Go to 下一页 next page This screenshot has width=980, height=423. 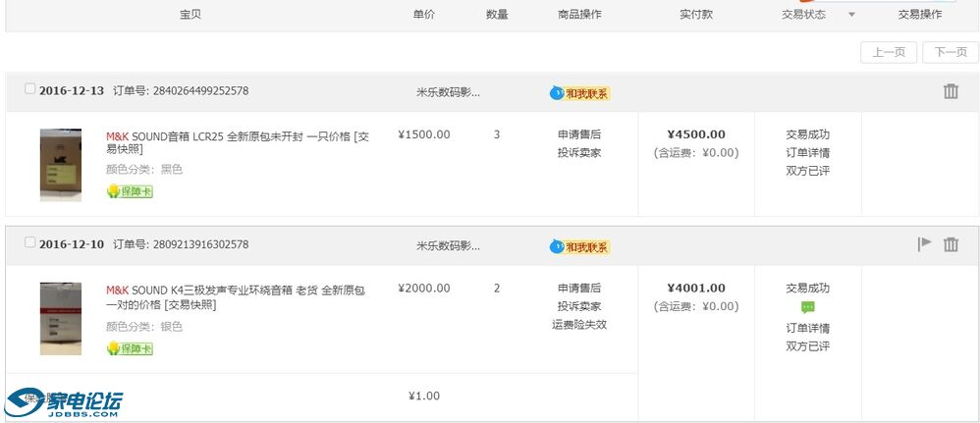click(950, 52)
